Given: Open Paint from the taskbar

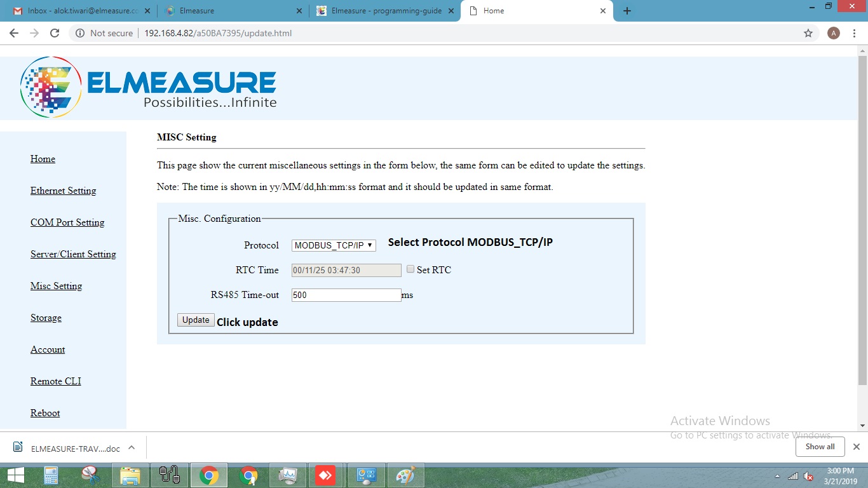Looking at the screenshot, I should [405, 475].
